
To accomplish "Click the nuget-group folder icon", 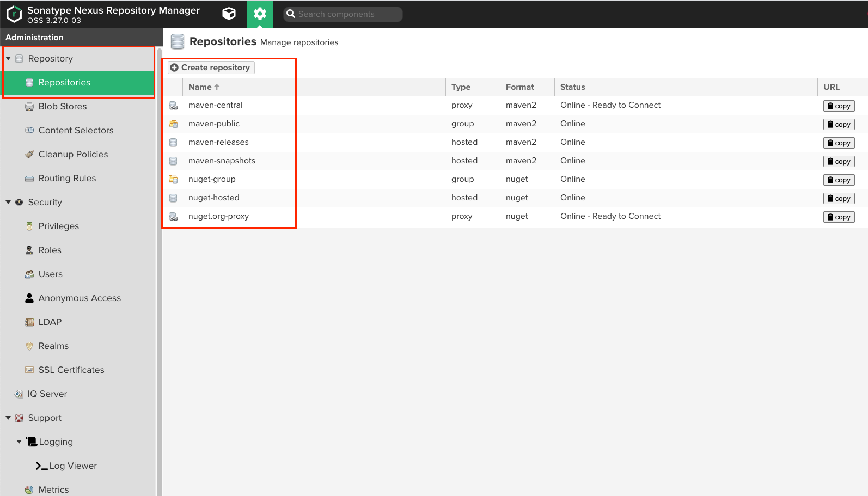I will coord(173,180).
